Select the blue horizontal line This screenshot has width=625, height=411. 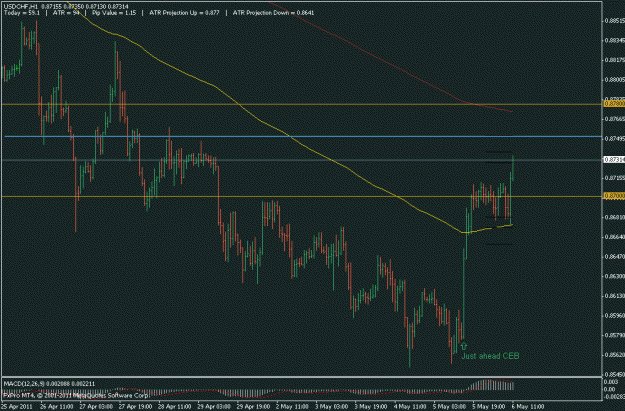(x=303, y=137)
